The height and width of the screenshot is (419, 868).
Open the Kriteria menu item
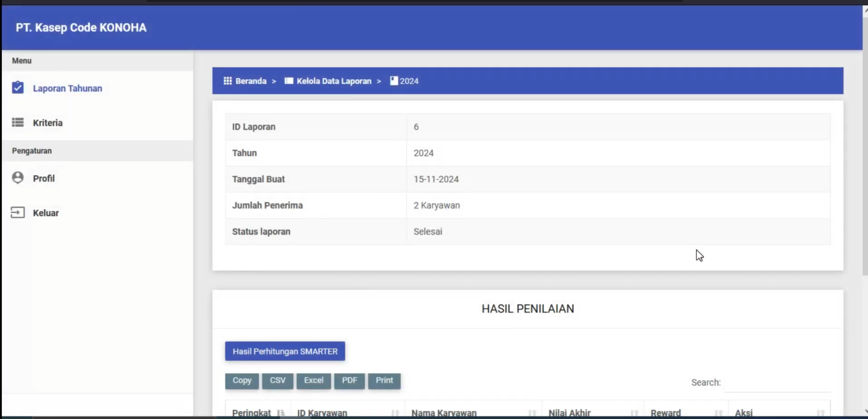[x=48, y=123]
